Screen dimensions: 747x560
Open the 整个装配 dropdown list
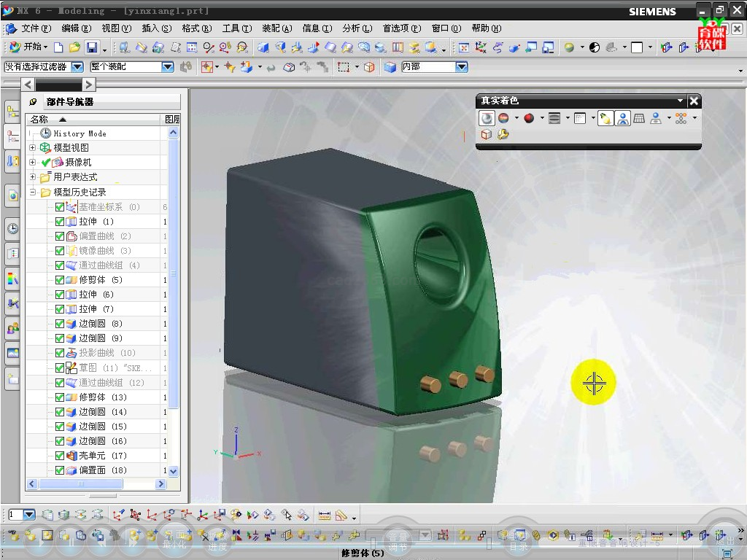point(167,66)
